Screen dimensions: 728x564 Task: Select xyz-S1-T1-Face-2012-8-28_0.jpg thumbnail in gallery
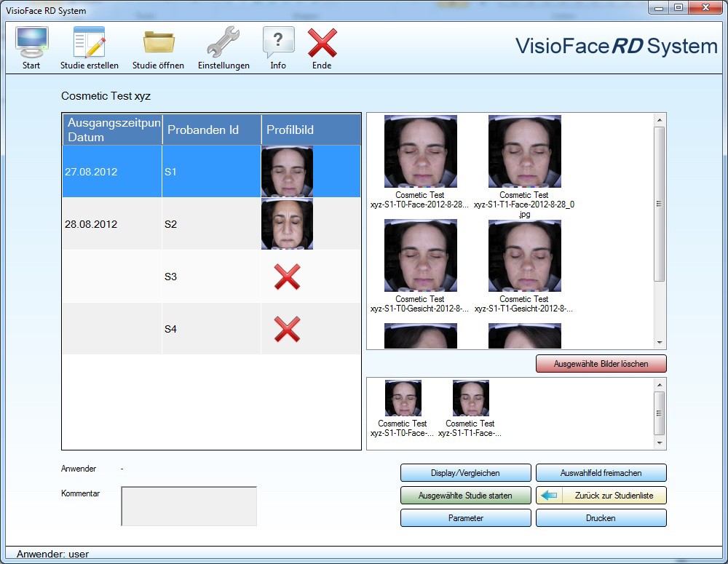point(525,151)
